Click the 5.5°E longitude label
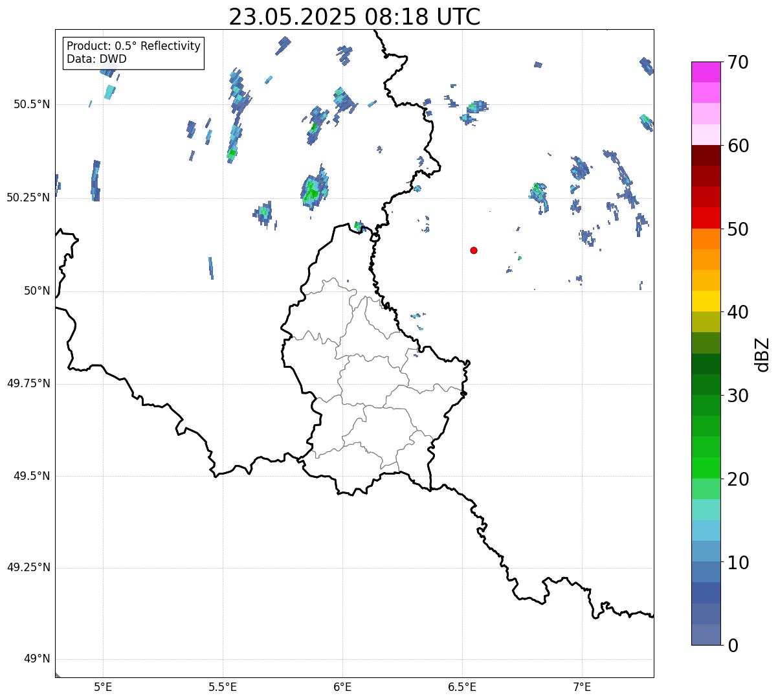 (223, 687)
